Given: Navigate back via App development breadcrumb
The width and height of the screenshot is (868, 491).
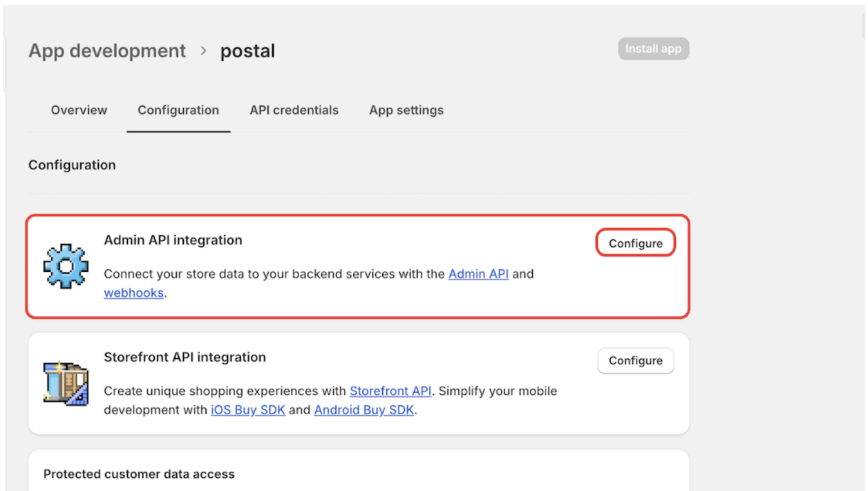Looking at the screenshot, I should tap(106, 50).
